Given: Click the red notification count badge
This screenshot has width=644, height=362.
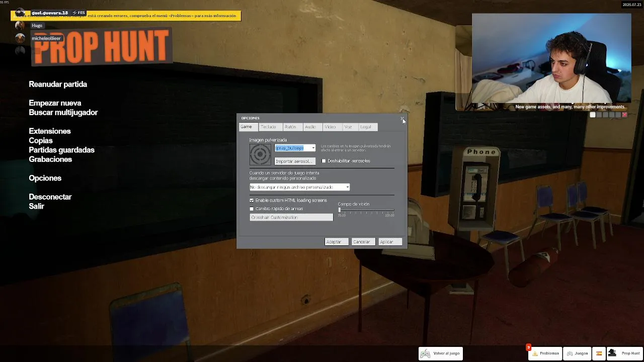Looking at the screenshot, I should coord(528,347).
